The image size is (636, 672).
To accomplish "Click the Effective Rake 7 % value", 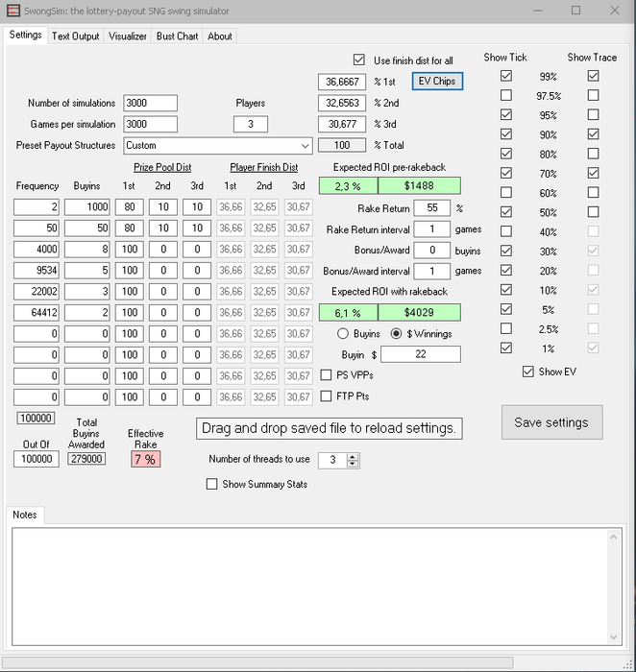I will (x=146, y=460).
